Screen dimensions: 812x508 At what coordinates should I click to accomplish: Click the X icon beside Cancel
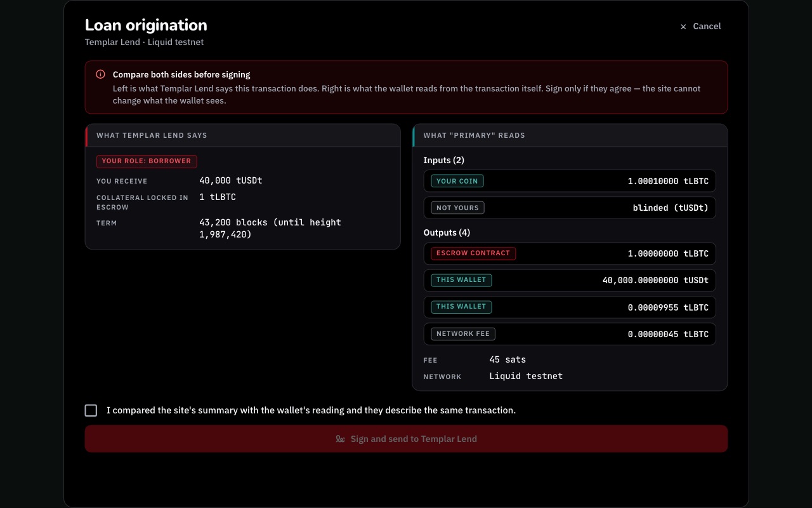(x=683, y=27)
